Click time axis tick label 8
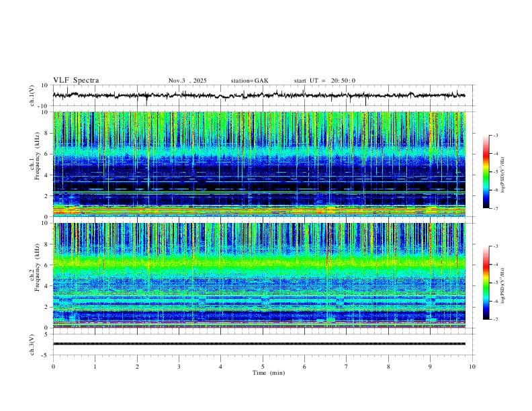 (388, 367)
